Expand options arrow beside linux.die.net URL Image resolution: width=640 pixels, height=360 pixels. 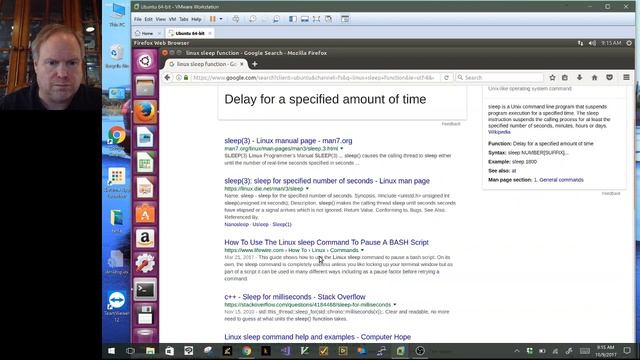[307, 189]
